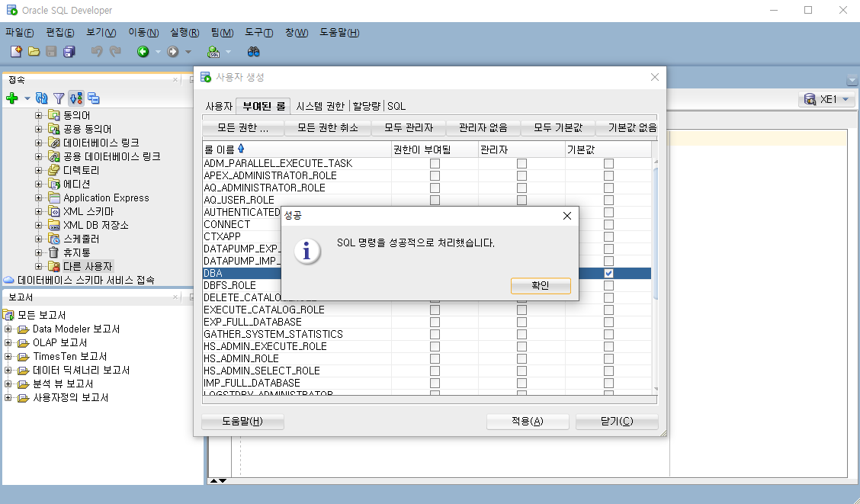Click the 도움말(H) button in user dialog

click(x=242, y=421)
